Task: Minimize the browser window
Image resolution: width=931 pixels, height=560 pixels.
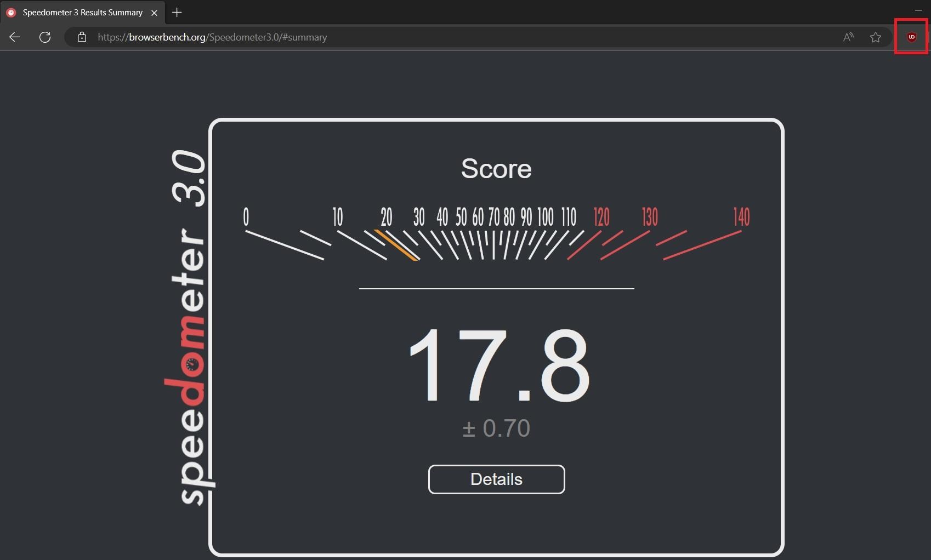Action: [918, 10]
